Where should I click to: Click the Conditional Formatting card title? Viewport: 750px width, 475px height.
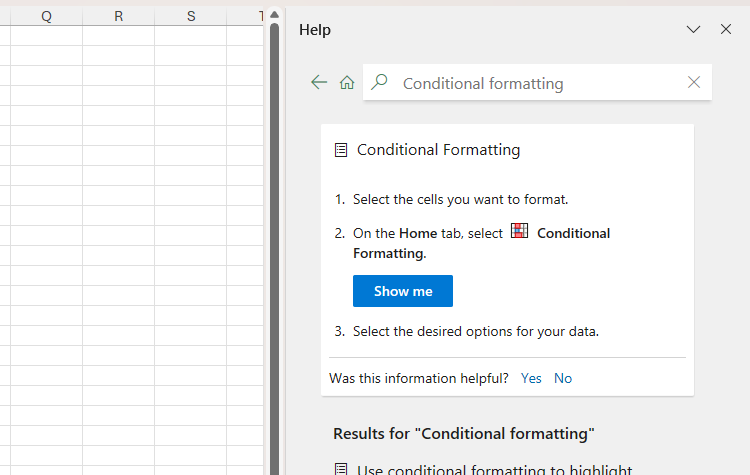point(438,150)
